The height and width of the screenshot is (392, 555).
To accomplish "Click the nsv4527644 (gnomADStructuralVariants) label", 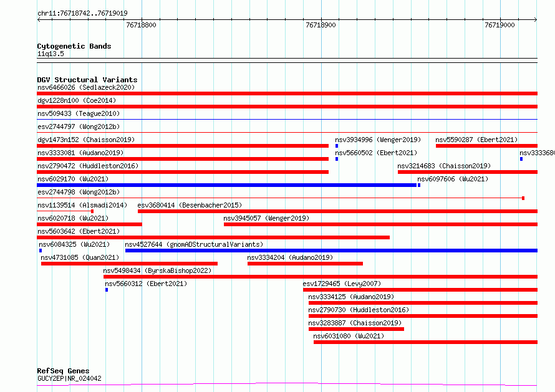I will (x=194, y=244).
